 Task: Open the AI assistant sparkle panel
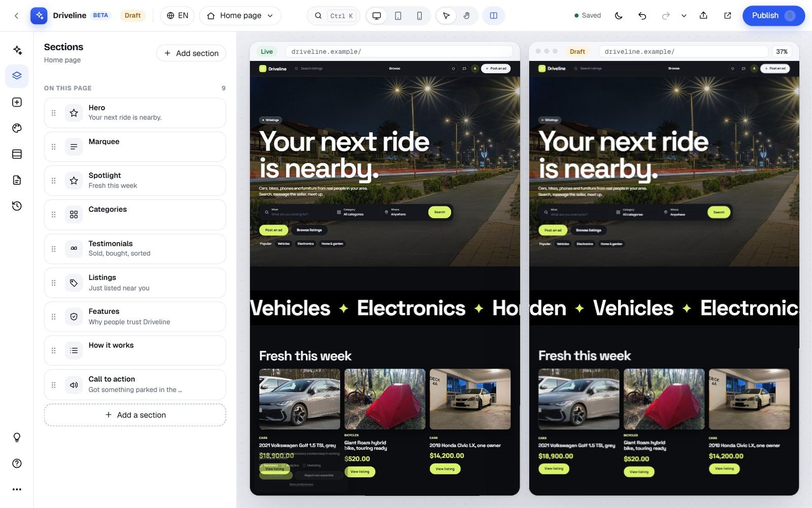17,50
